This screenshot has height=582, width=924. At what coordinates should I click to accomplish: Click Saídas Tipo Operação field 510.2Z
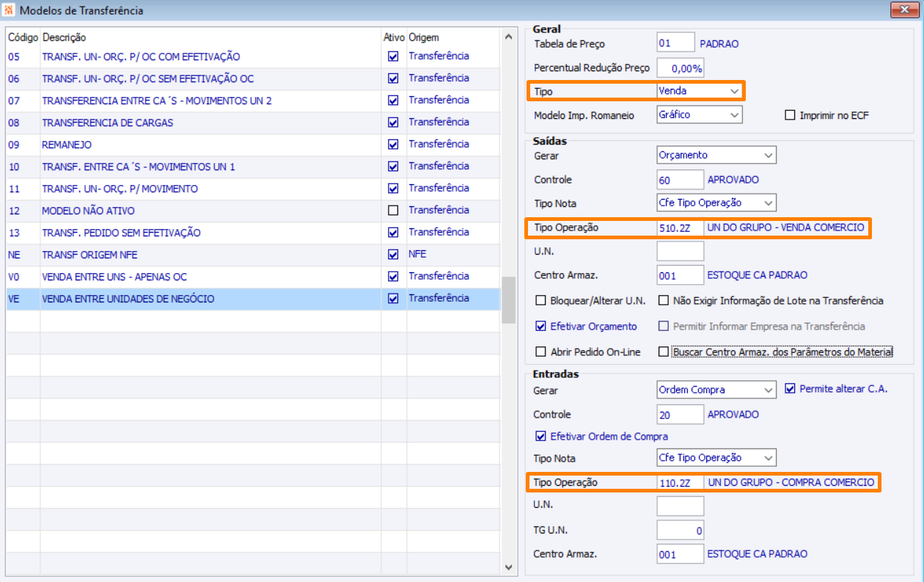(x=681, y=228)
